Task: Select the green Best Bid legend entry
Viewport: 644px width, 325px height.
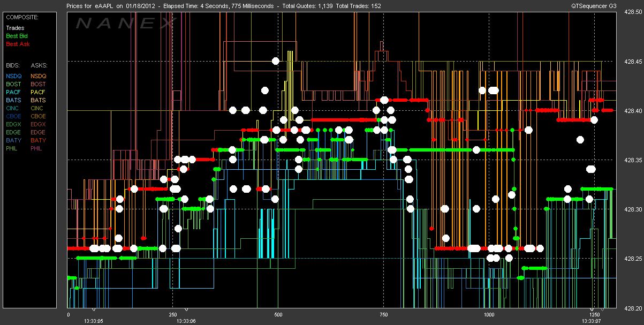Action: tap(17, 36)
